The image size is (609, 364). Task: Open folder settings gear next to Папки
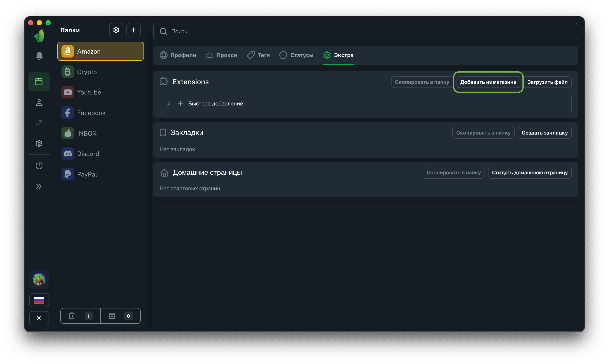(x=116, y=30)
